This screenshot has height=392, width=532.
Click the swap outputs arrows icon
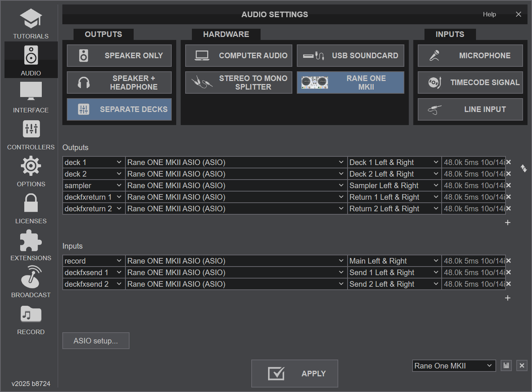pos(524,168)
